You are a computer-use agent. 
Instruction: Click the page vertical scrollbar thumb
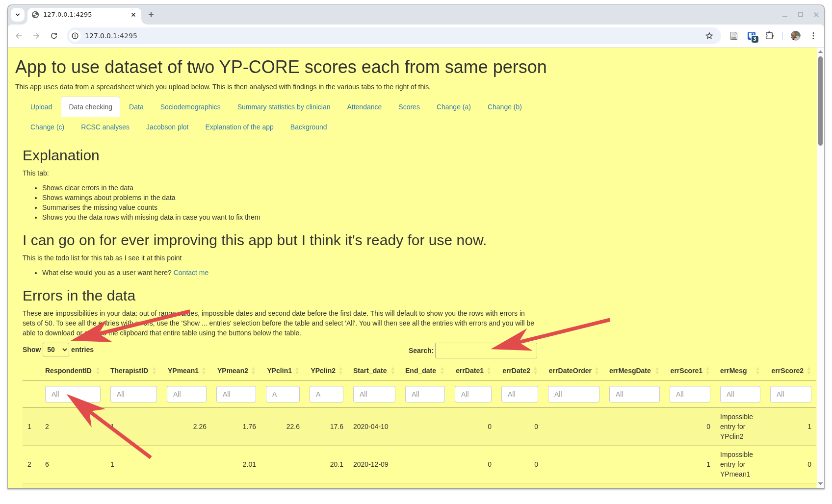[820, 101]
